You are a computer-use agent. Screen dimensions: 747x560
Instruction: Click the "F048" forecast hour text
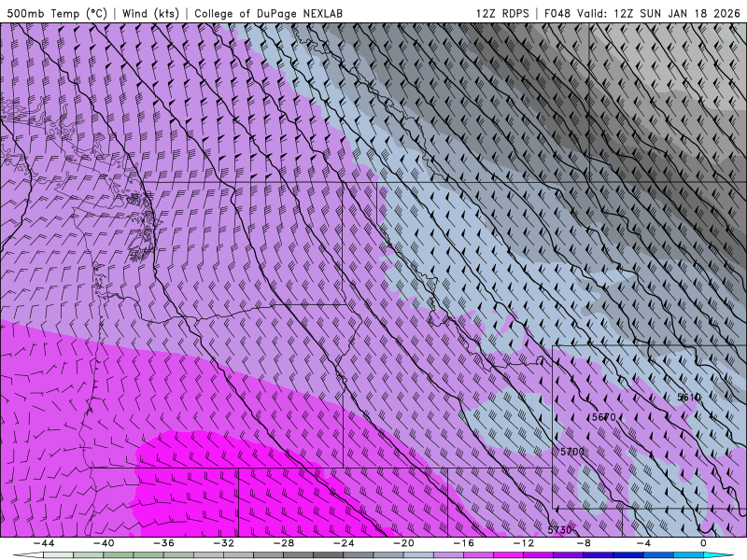557,13
